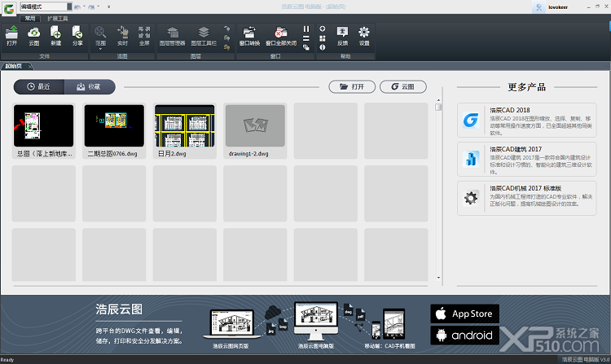Click the 浩辰云图网页版 web version image

click(231, 324)
